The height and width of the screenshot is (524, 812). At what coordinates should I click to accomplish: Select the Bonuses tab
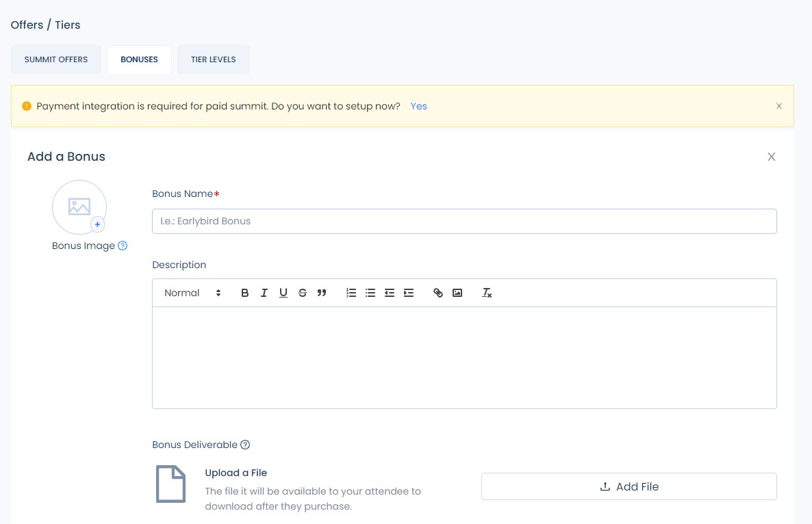point(139,60)
